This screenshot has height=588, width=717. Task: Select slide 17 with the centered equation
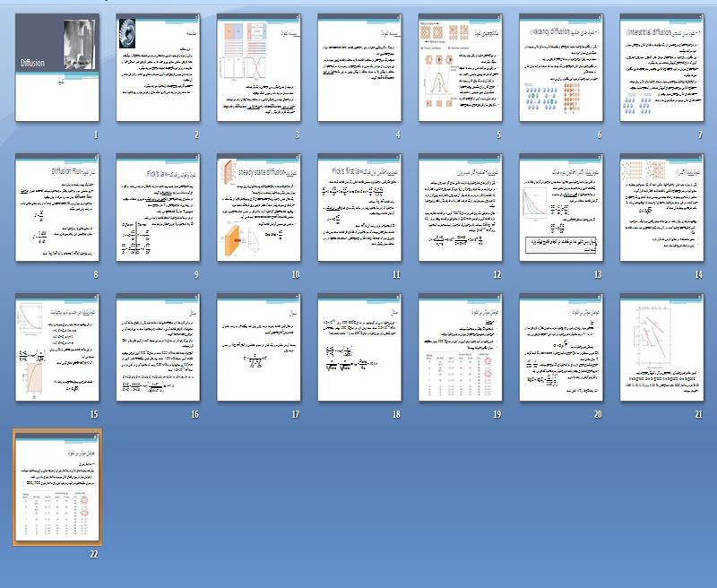[259, 348]
